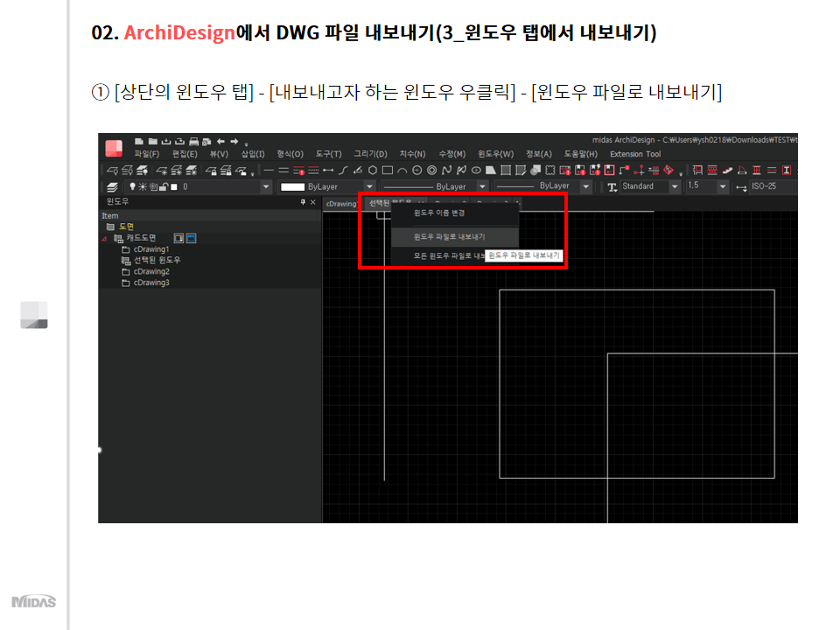Select the hexagon polygon drawing tool
Screen dimensions: 840x630
tap(373, 171)
